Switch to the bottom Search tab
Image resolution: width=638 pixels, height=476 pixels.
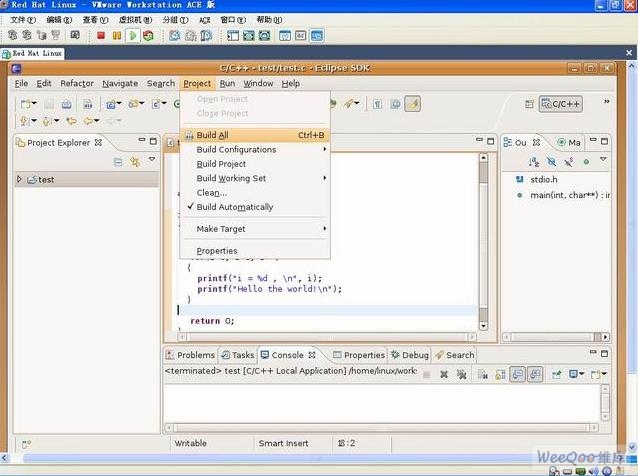(x=454, y=355)
